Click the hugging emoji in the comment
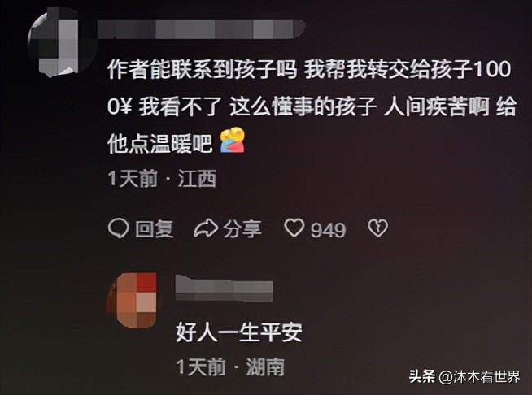This screenshot has width=532, height=395. point(232,140)
